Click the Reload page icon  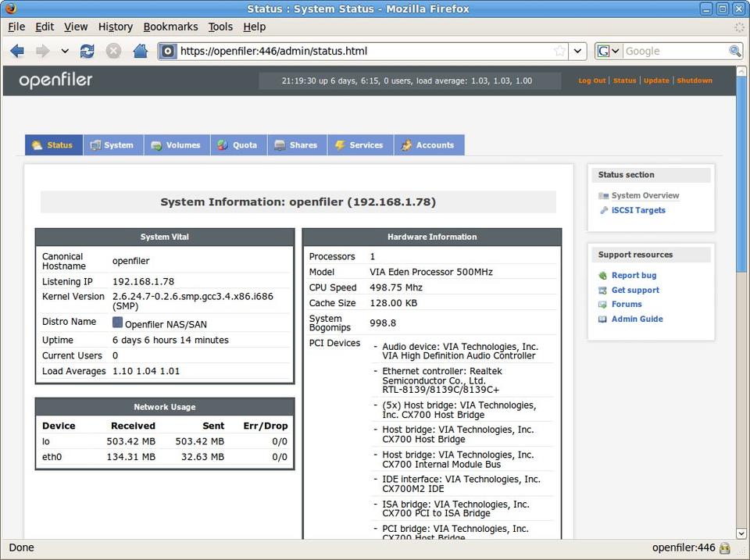pos(87,51)
